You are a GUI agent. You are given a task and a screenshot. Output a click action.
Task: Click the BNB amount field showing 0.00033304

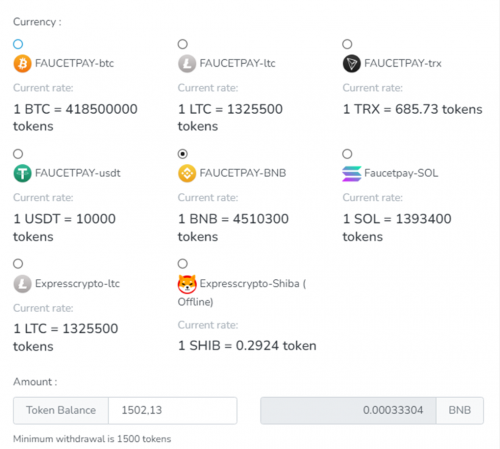(348, 410)
